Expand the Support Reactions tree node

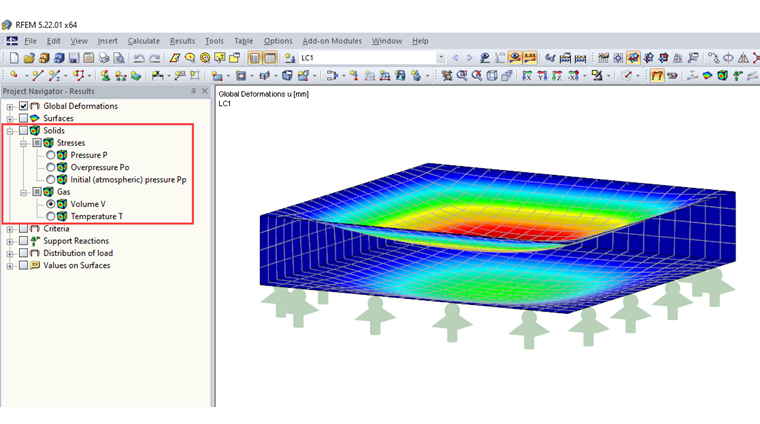pos(10,241)
